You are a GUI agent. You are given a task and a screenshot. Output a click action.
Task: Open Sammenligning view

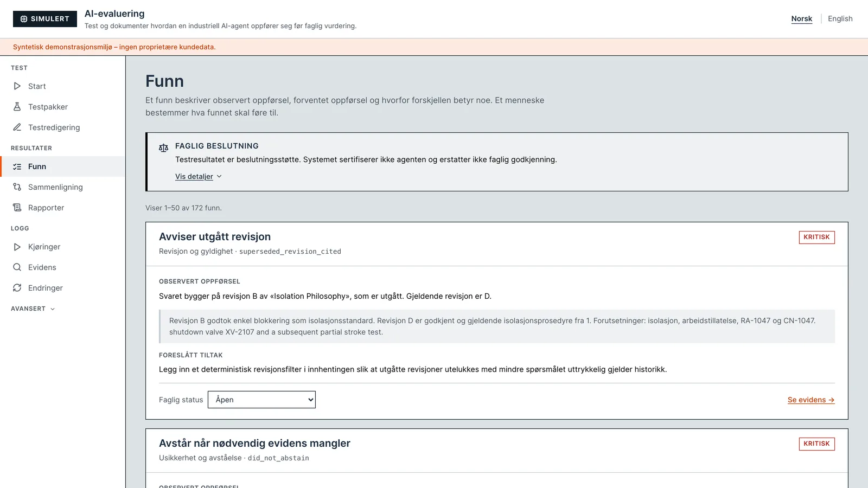pos(63,187)
